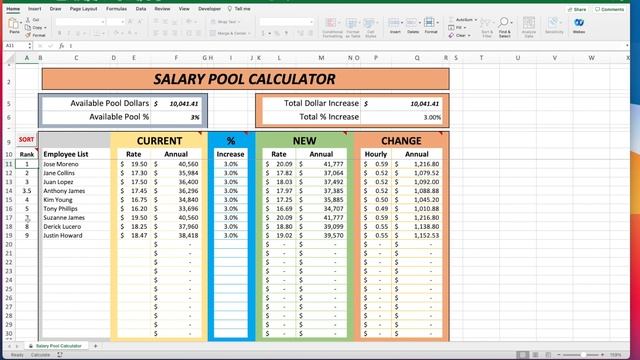The width and height of the screenshot is (640, 360).
Task: Open the Comments button
Action: click(609, 9)
